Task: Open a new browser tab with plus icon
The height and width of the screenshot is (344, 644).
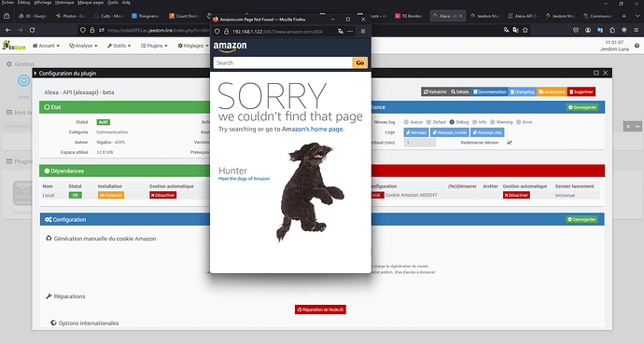Action: click(x=623, y=16)
